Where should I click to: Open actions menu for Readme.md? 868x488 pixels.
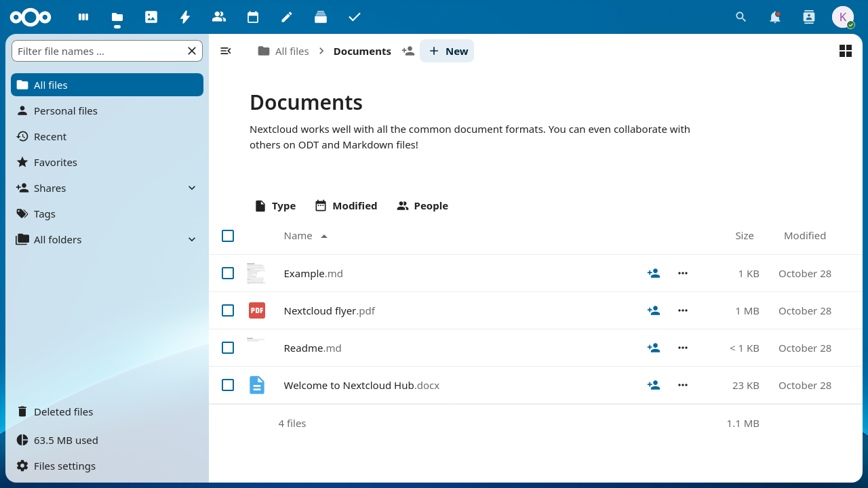click(682, 348)
